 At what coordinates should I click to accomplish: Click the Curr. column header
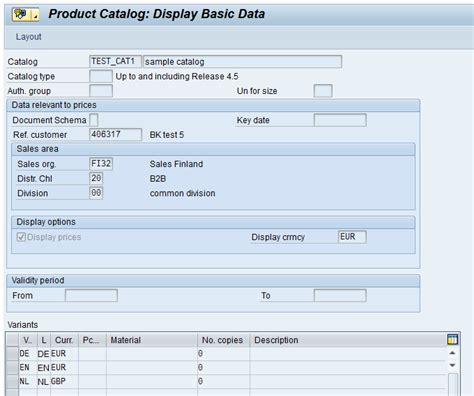(x=64, y=340)
